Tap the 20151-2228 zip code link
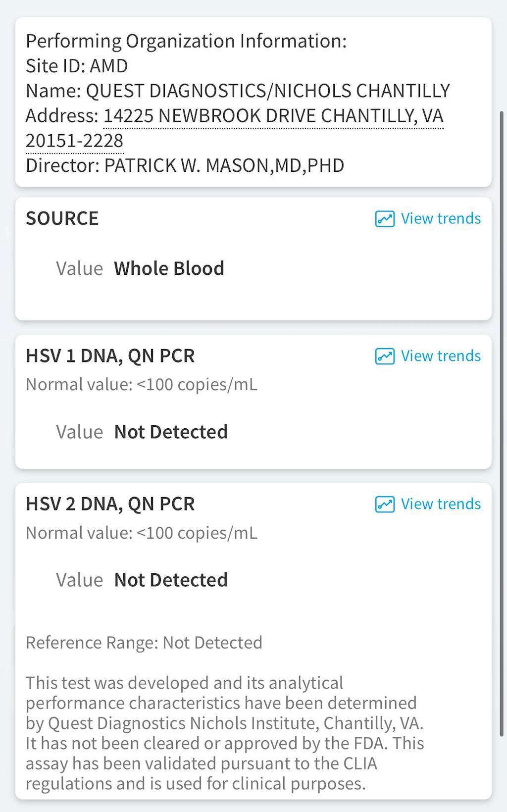Viewport: 507px width, 812px height. point(74,141)
